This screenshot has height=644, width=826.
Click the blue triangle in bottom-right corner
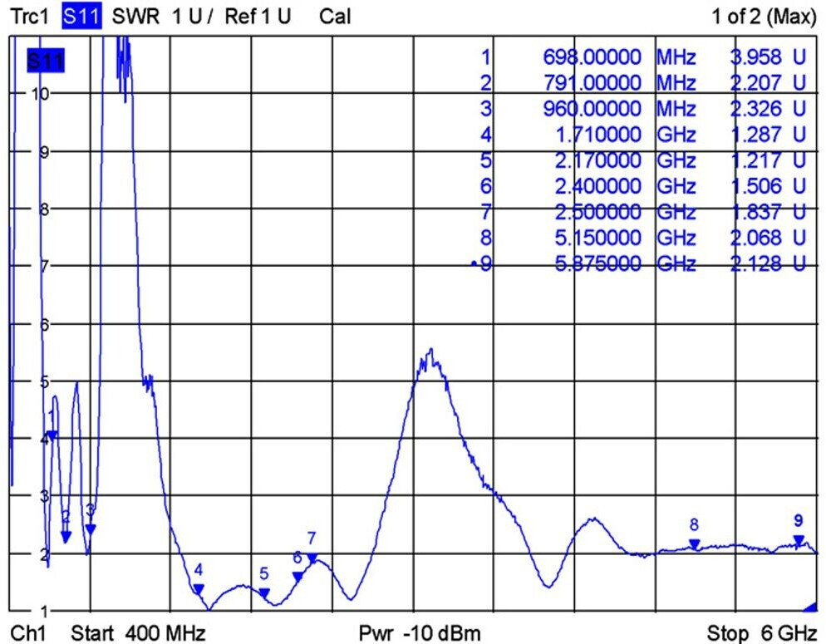pyautogui.click(x=809, y=608)
